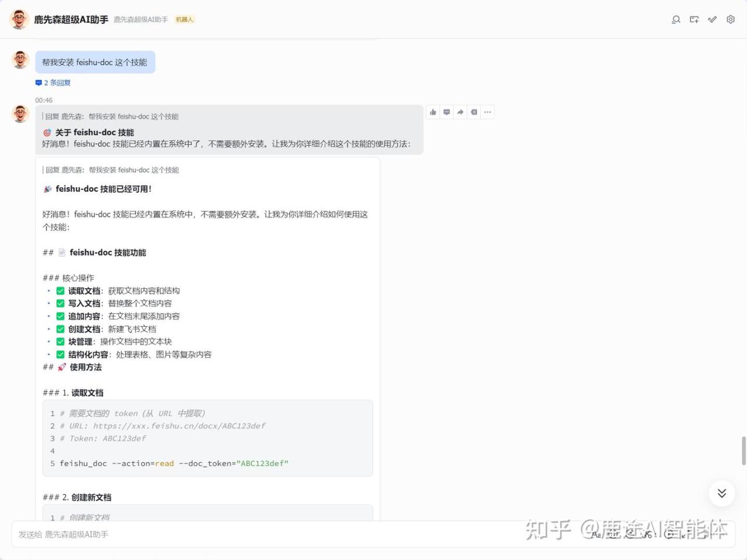The image size is (747, 560).
Task: Click the vertical chat scrollbar thumb
Action: [743, 450]
